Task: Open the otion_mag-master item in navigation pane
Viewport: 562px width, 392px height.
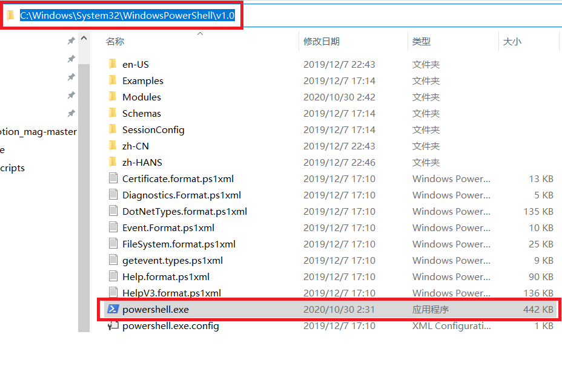Action: [x=38, y=132]
